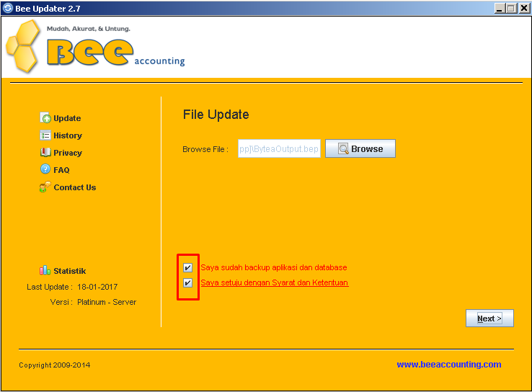Viewport: 532px width, 392px height.
Task: Click the Last Update date 18-01-2017
Action: tap(97, 287)
